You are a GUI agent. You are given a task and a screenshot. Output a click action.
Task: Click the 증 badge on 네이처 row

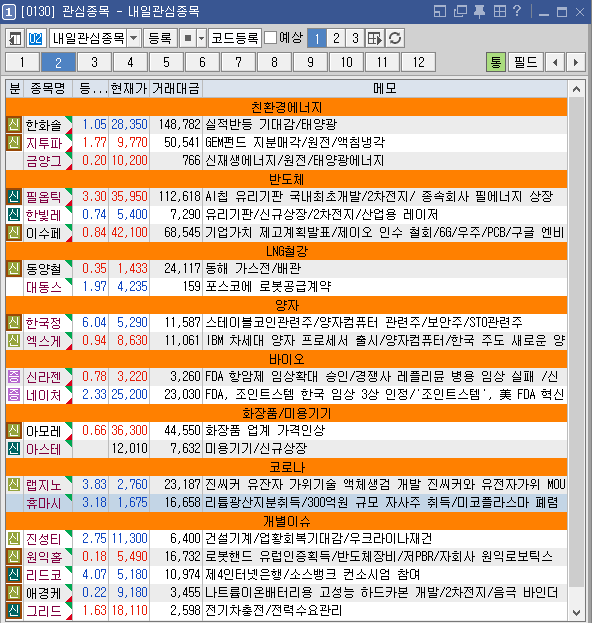pyautogui.click(x=14, y=395)
